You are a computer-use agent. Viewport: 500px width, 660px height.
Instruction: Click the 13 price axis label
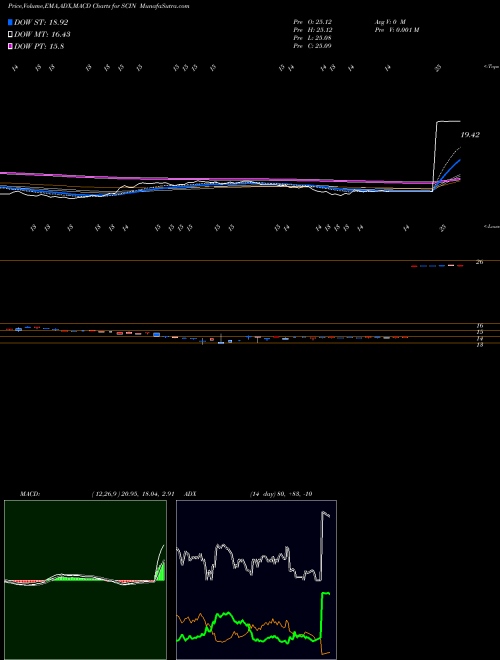(479, 344)
